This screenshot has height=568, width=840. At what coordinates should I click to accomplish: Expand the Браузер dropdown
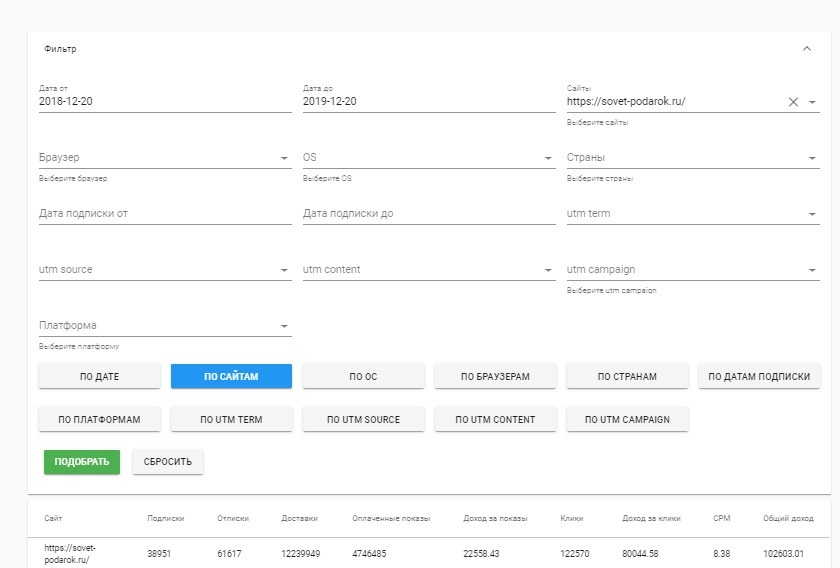click(284, 158)
